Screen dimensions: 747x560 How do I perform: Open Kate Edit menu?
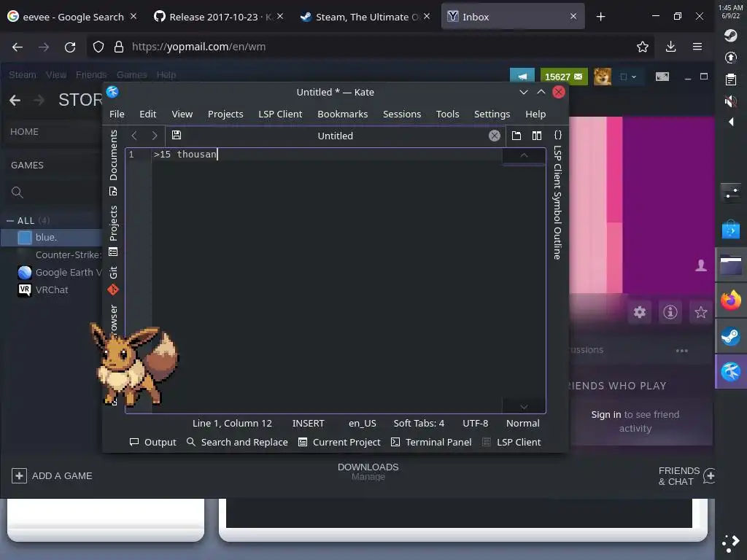[x=147, y=114]
